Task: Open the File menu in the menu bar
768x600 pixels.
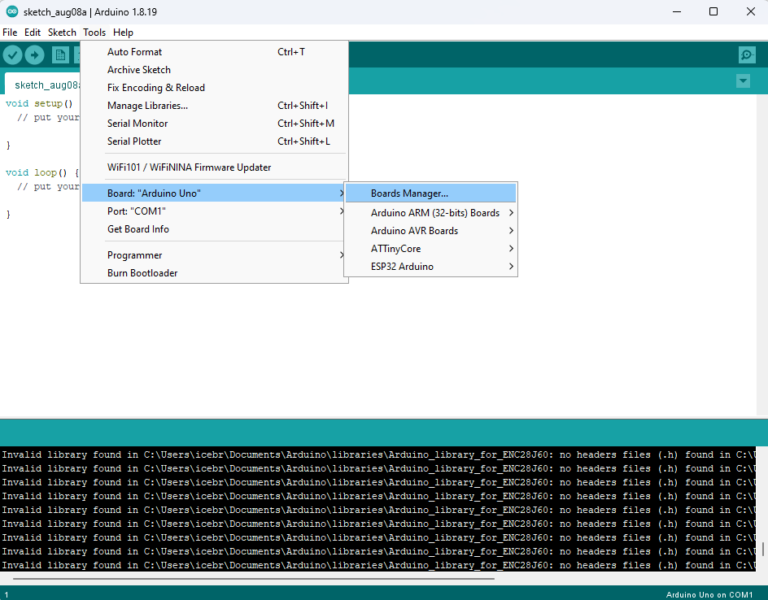Action: tap(10, 33)
